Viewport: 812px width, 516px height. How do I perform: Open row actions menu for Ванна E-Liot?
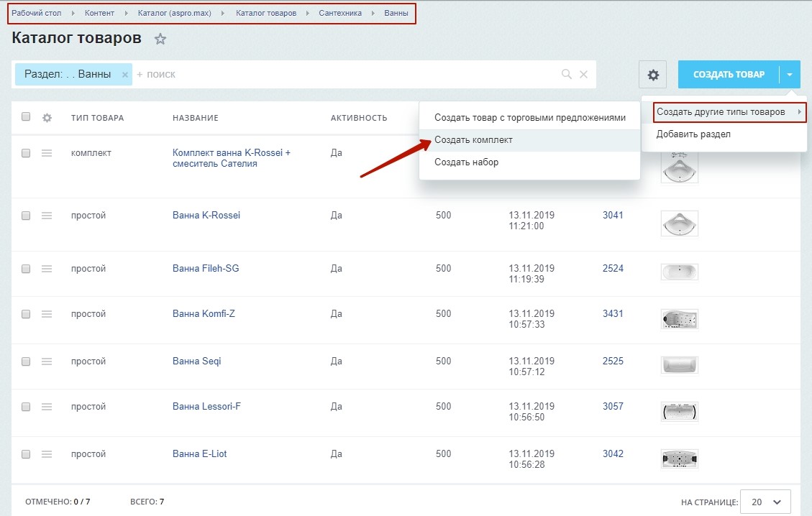47,454
